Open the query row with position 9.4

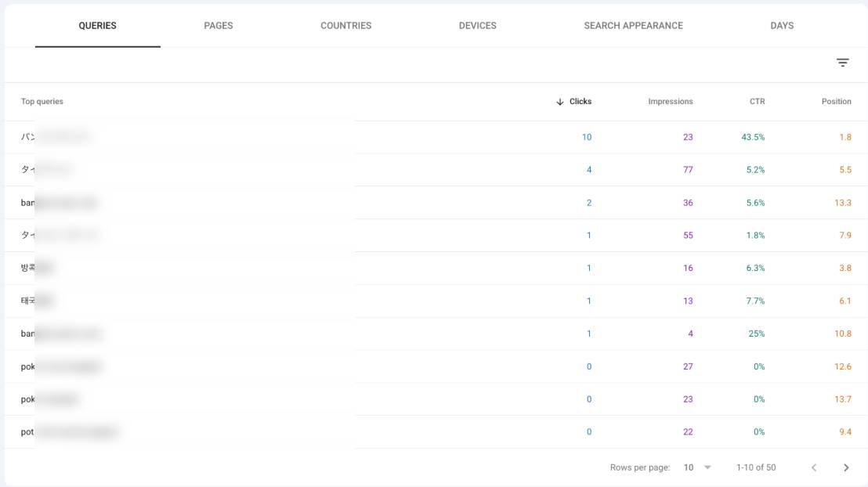pyautogui.click(x=436, y=431)
